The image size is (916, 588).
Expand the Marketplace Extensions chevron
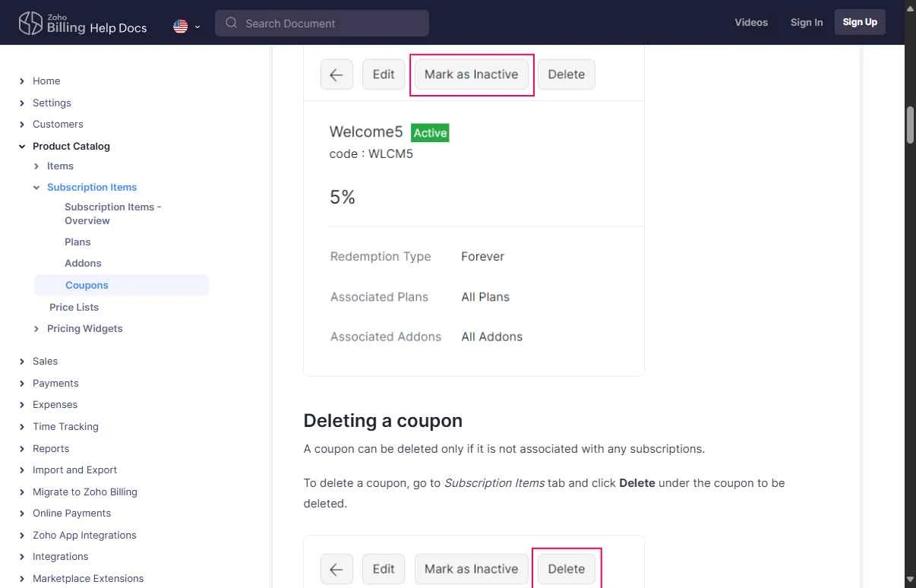tap(22, 578)
